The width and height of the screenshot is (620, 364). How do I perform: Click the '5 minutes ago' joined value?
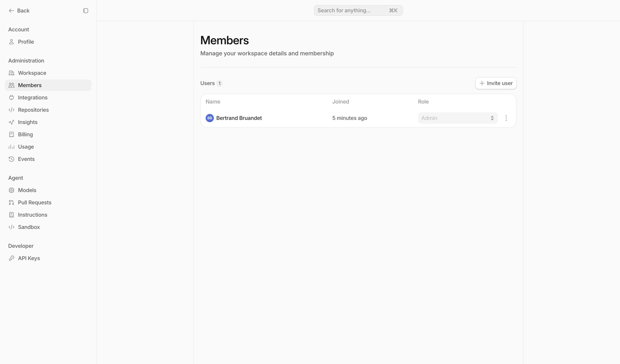pos(350,118)
